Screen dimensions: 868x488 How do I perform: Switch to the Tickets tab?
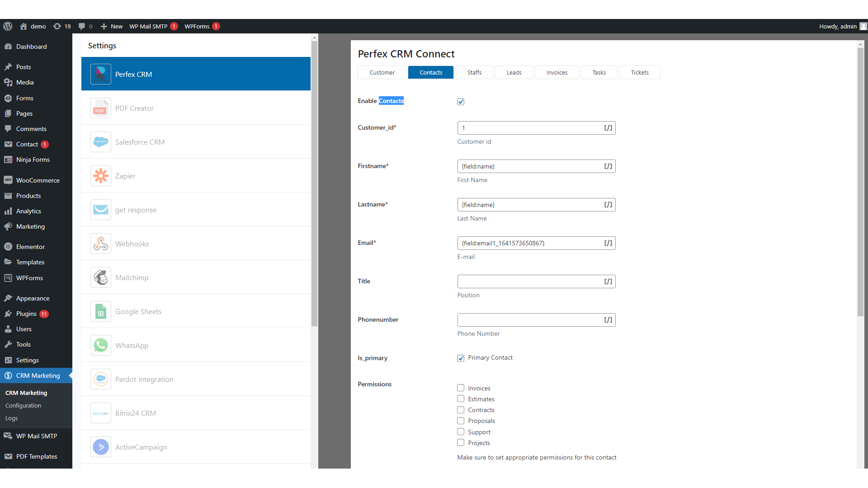click(639, 72)
